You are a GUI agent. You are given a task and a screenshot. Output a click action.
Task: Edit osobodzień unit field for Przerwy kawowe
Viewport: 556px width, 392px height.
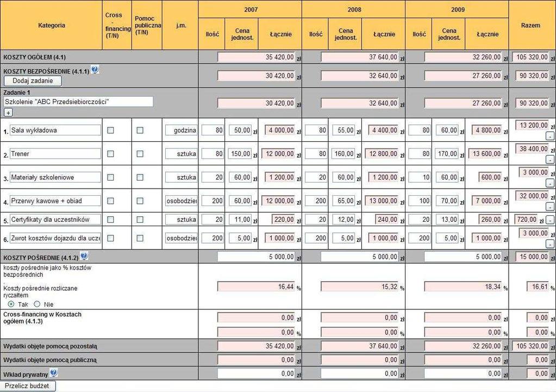pyautogui.click(x=181, y=201)
